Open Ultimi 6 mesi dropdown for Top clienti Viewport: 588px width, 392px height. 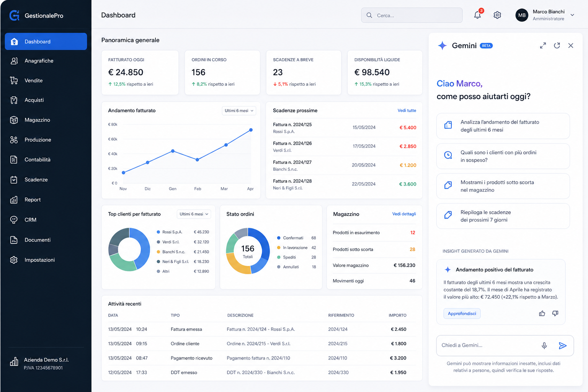point(194,214)
